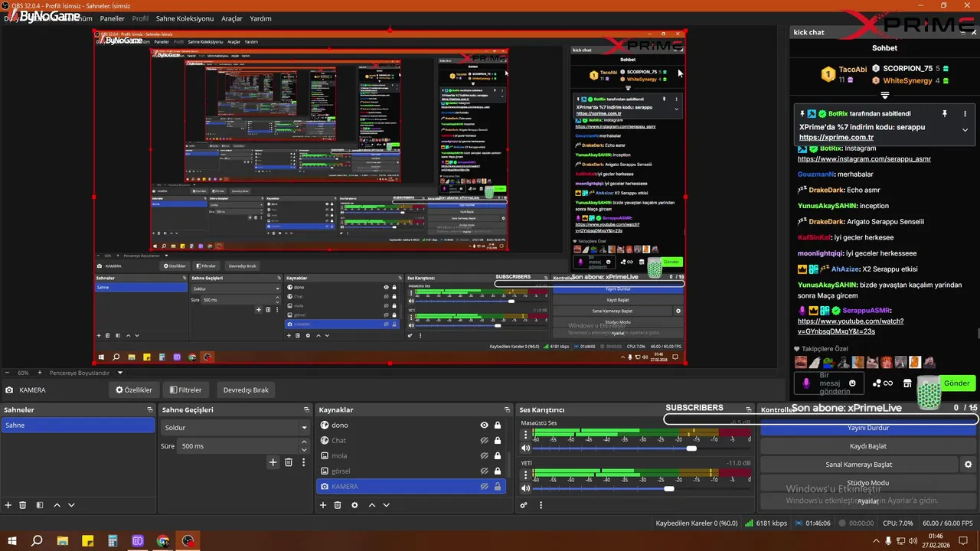Viewport: 980px width, 551px height.
Task: Open virtual camera settings gear
Action: coord(968,465)
